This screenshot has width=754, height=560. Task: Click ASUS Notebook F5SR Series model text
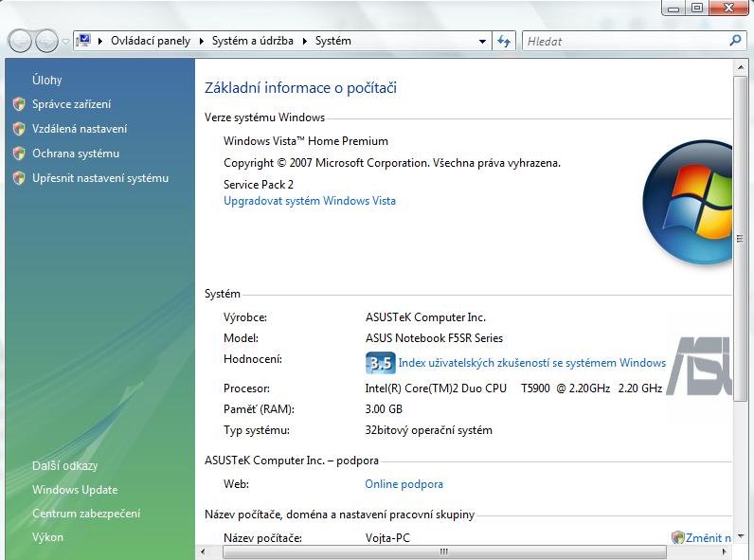pos(434,338)
